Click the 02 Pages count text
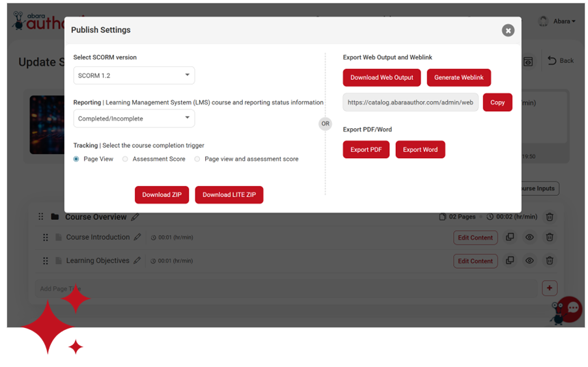The width and height of the screenshot is (588, 367). [462, 217]
